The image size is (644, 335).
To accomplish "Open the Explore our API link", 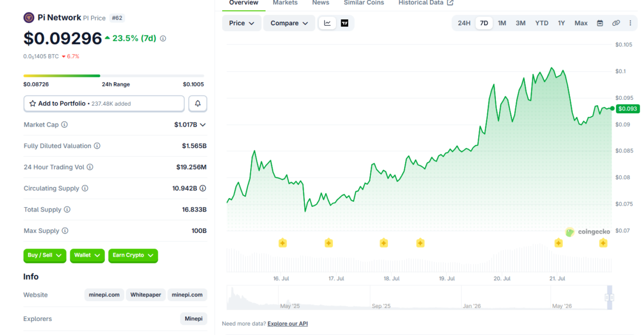I will (x=288, y=324).
